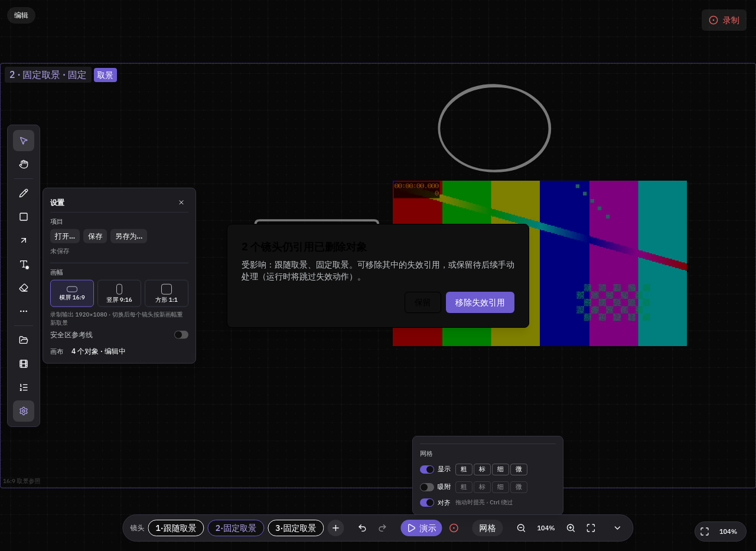Switch to shot 2·固定取景

coord(236,528)
